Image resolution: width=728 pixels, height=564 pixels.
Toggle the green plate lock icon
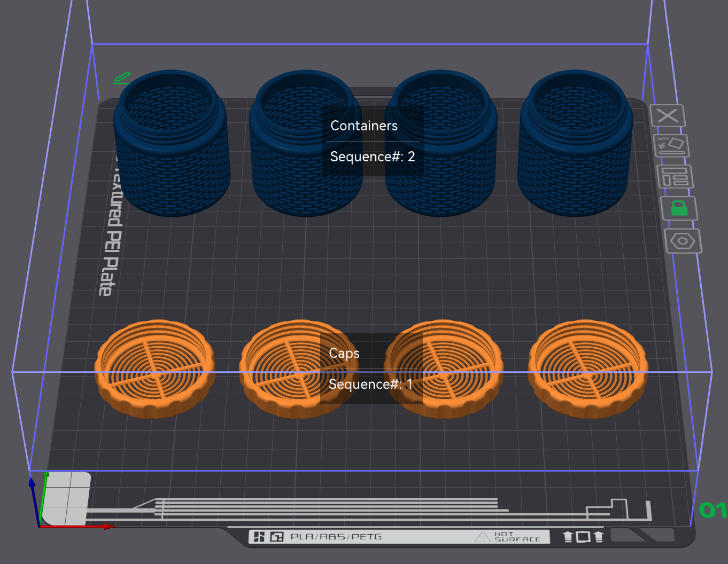point(679,208)
